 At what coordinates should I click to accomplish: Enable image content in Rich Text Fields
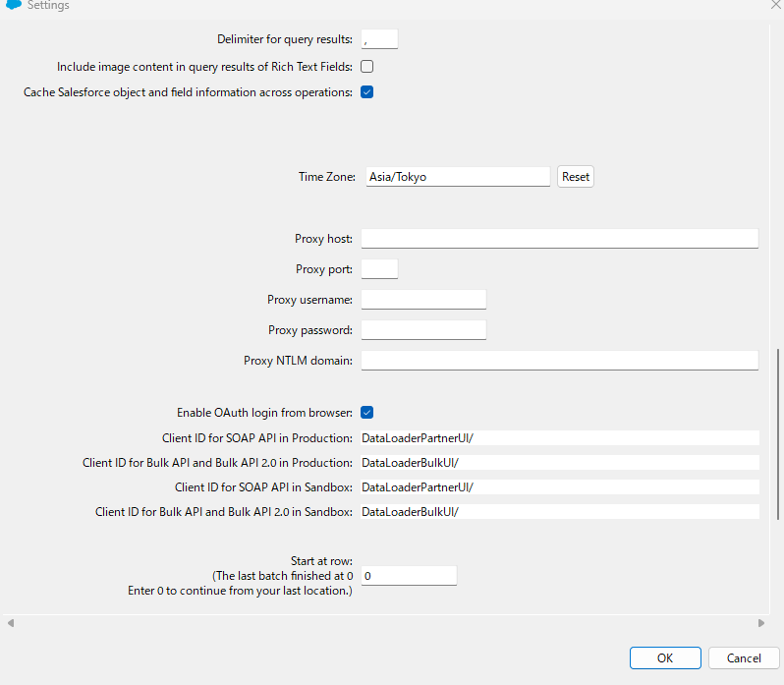click(367, 67)
